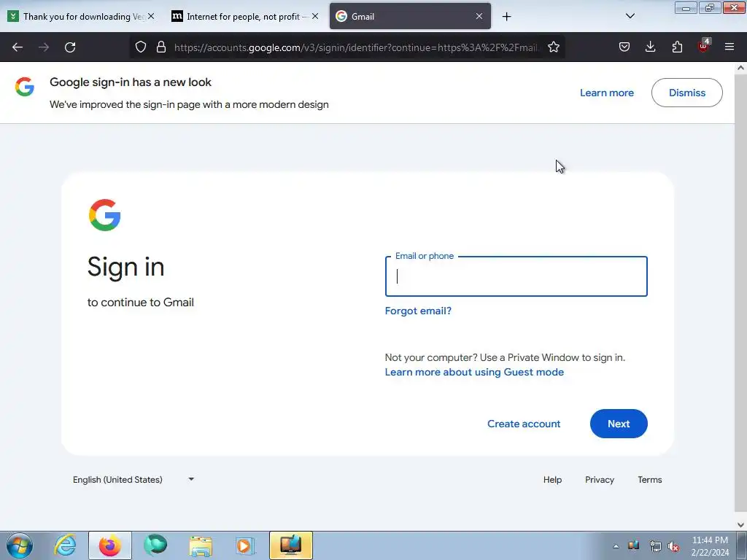Show hidden system tray icons arrow
The height and width of the screenshot is (560, 747).
tap(616, 546)
